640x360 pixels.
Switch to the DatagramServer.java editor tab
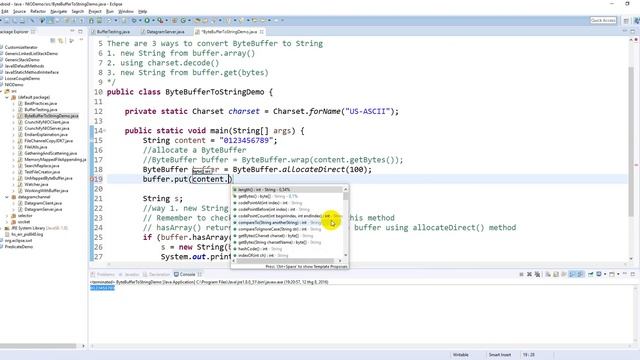click(x=165, y=31)
